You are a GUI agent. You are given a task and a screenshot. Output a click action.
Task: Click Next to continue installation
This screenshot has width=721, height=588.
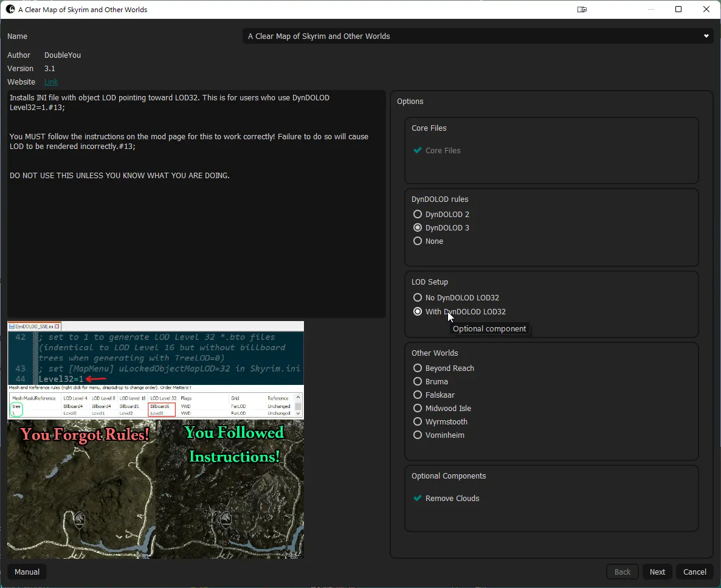pos(657,572)
